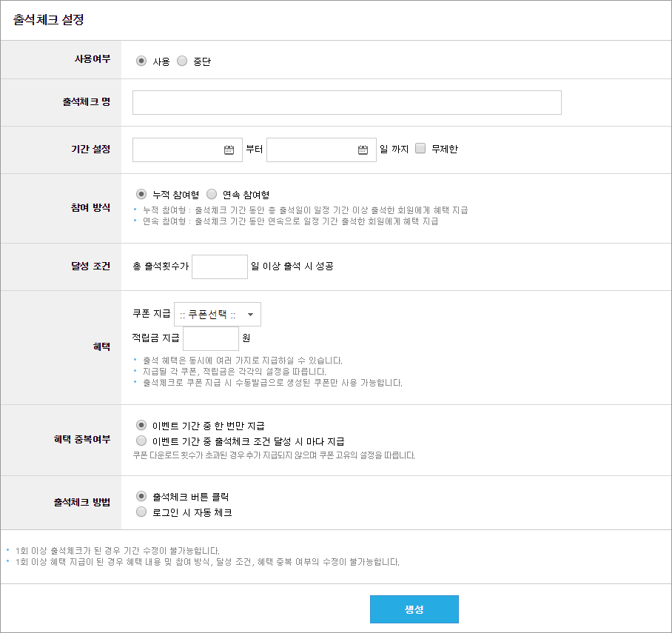The image size is (672, 633).
Task: Select the 사용 radio button
Action: 141,61
